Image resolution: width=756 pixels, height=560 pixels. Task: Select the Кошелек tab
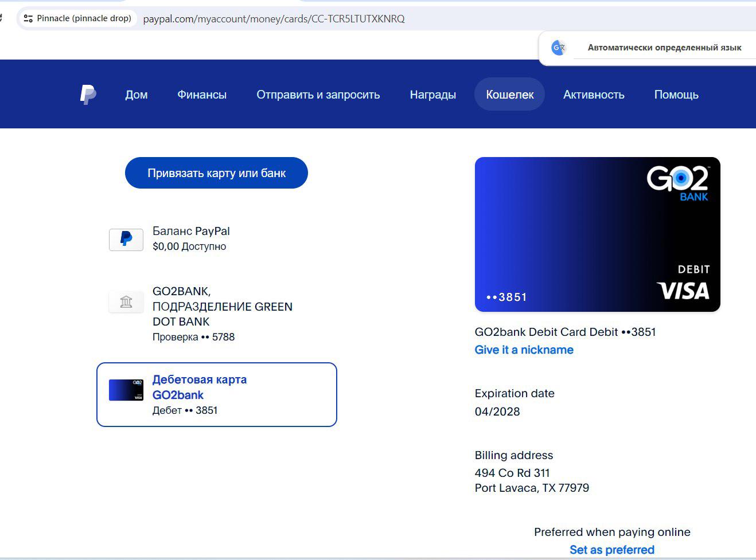509,95
